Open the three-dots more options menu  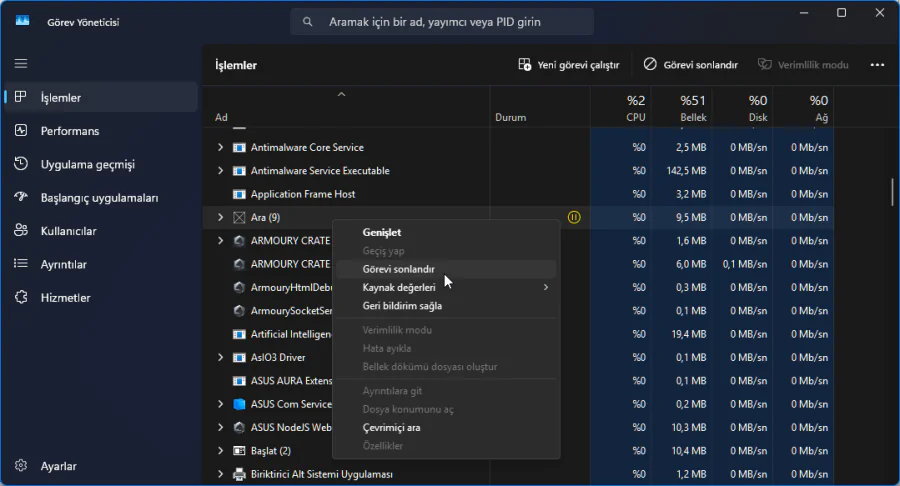tap(877, 65)
